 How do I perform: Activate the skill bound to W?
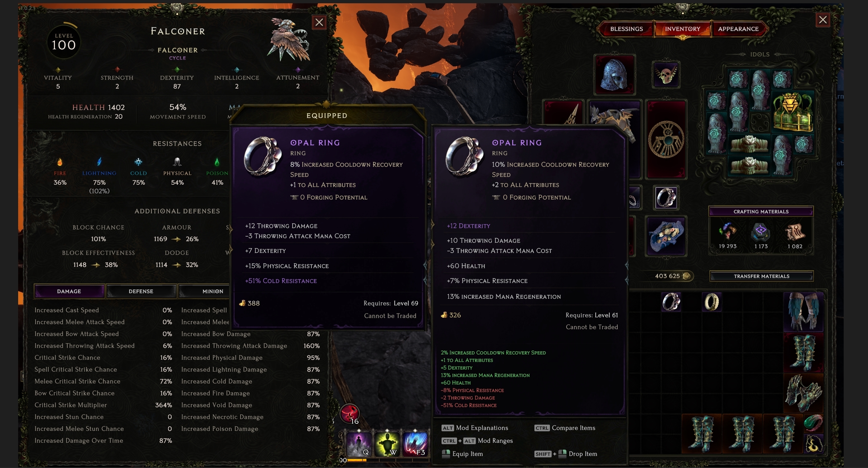click(x=387, y=444)
